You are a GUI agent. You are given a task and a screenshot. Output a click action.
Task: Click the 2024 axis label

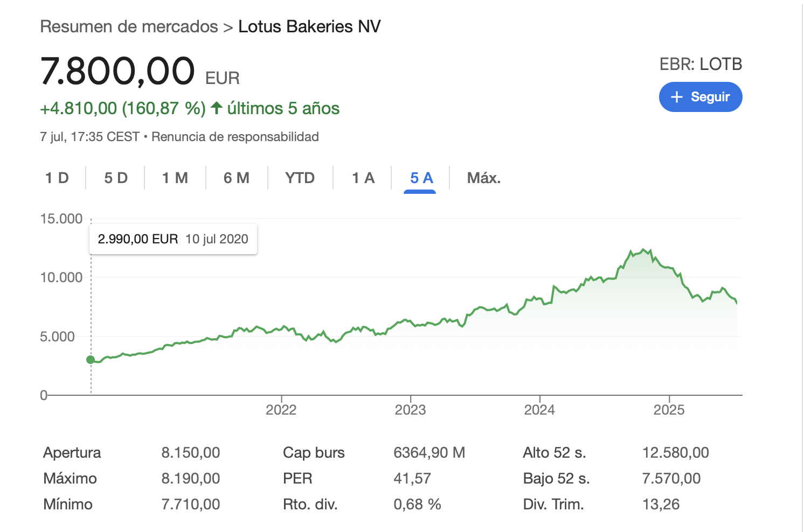tap(539, 410)
